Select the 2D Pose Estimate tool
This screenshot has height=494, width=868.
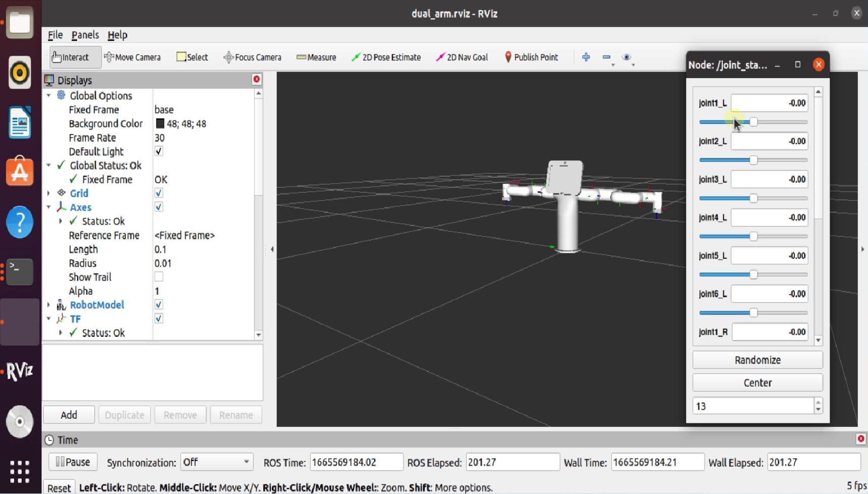(386, 57)
